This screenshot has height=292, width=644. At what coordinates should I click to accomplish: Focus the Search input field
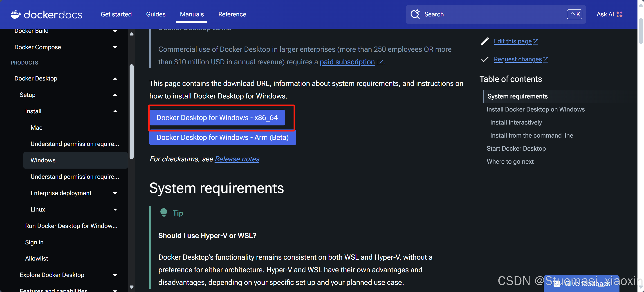(x=496, y=14)
